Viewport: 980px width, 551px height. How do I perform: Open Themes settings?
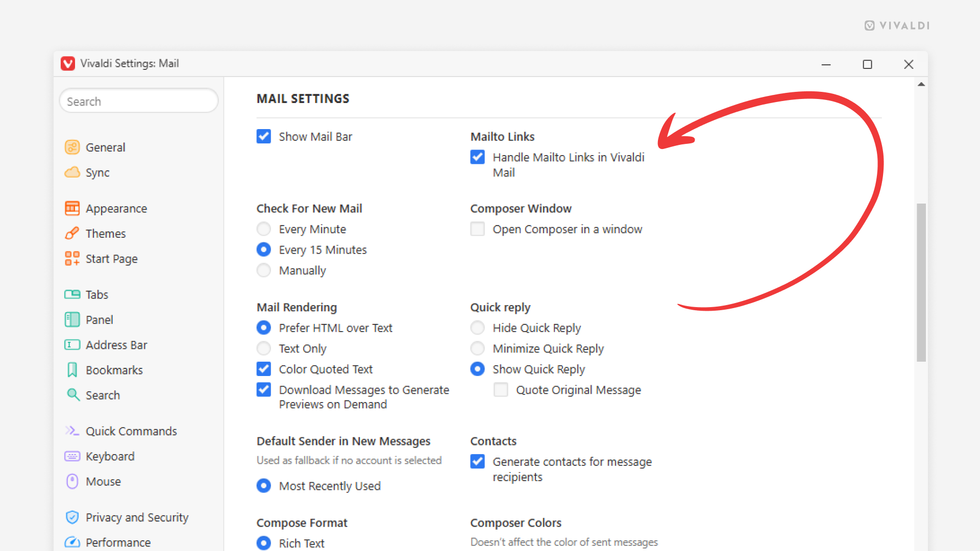[x=105, y=234]
